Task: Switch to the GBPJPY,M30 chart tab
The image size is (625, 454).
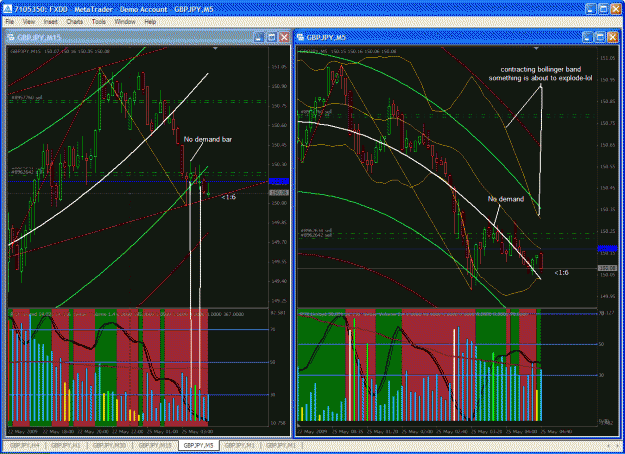Action: pyautogui.click(x=109, y=445)
